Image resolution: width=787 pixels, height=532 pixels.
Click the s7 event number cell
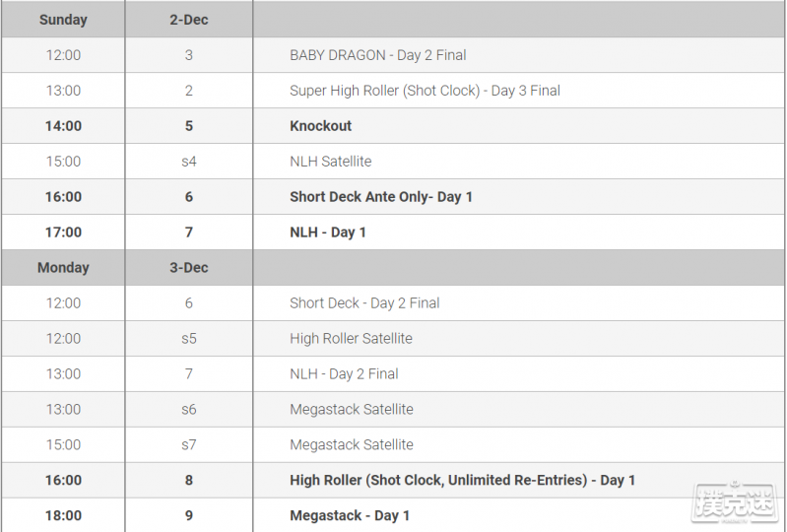click(189, 444)
